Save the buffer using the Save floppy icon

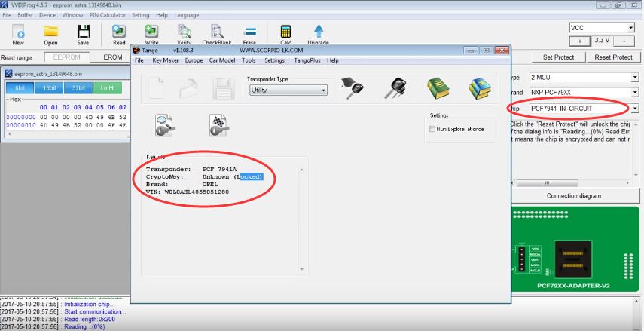pos(83,32)
